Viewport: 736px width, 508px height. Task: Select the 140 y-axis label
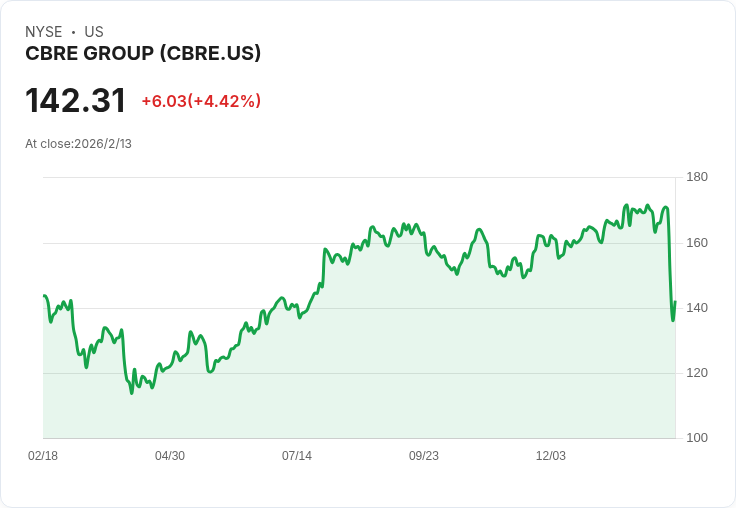[697, 307]
